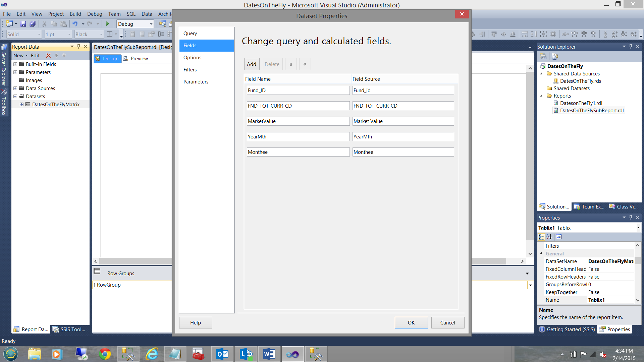The width and height of the screenshot is (644, 362).
Task: Pin toggle for Report Data panel
Action: 79,47
